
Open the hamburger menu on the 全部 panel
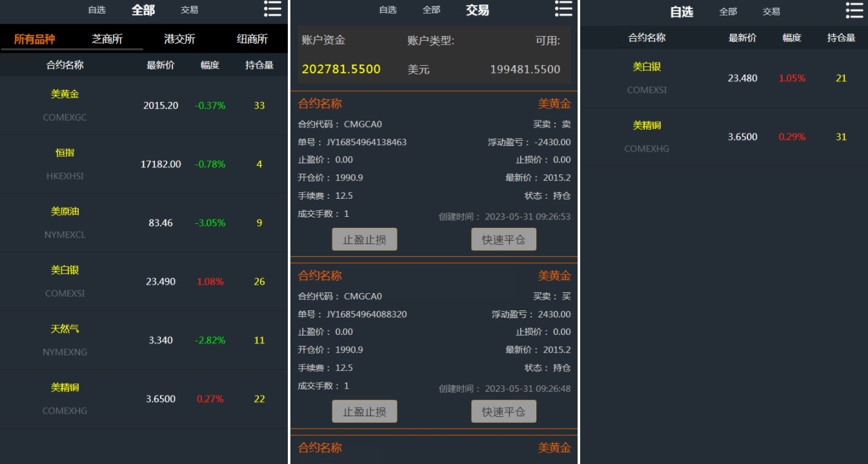pos(272,10)
